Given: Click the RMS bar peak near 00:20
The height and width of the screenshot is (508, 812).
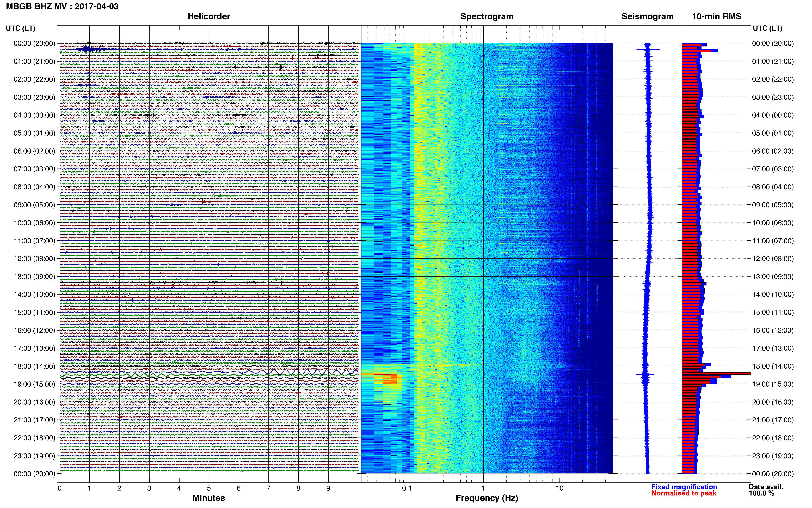Looking at the screenshot, I should (x=700, y=51).
